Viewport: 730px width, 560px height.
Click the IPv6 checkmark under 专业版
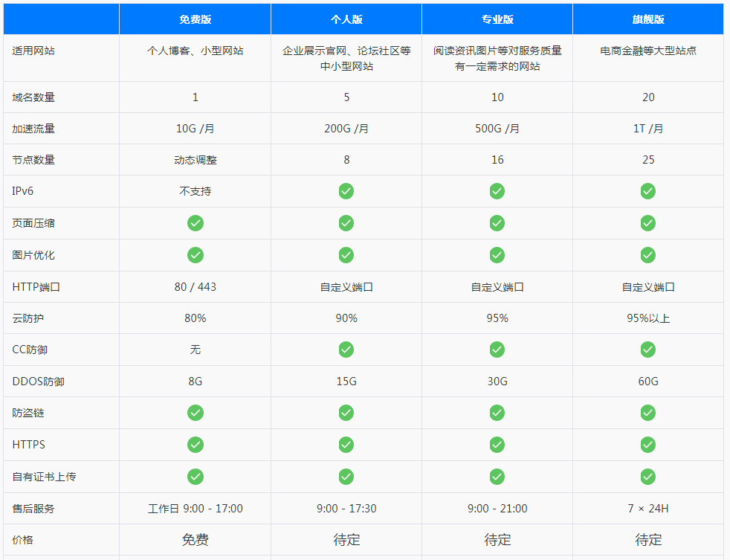click(x=497, y=191)
